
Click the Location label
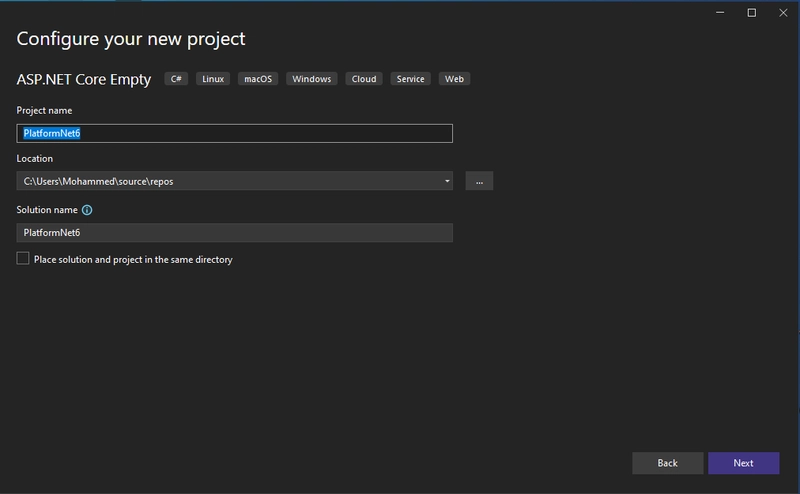[x=35, y=158]
